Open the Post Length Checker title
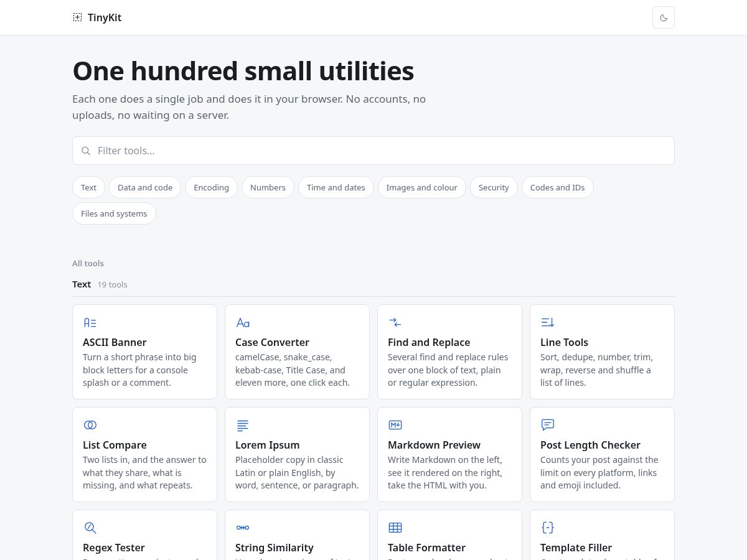The height and width of the screenshot is (560, 747). [x=590, y=445]
